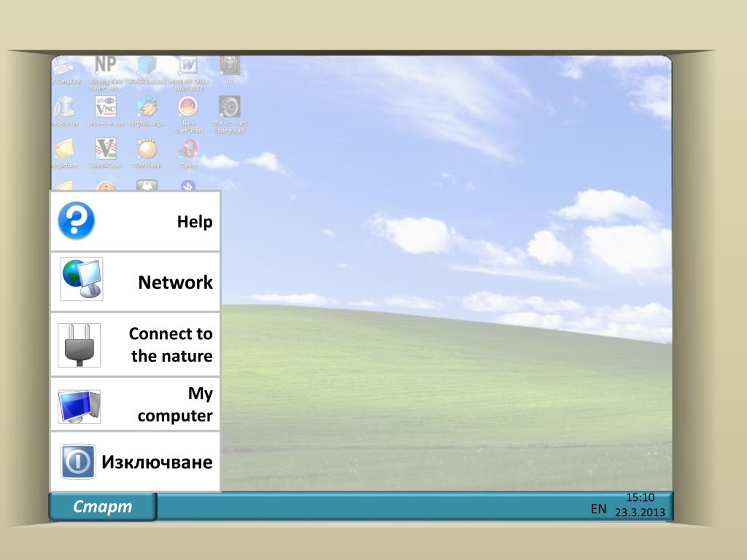Open the gray portrait desktop icon
The width and height of the screenshot is (747, 560).
(230, 71)
